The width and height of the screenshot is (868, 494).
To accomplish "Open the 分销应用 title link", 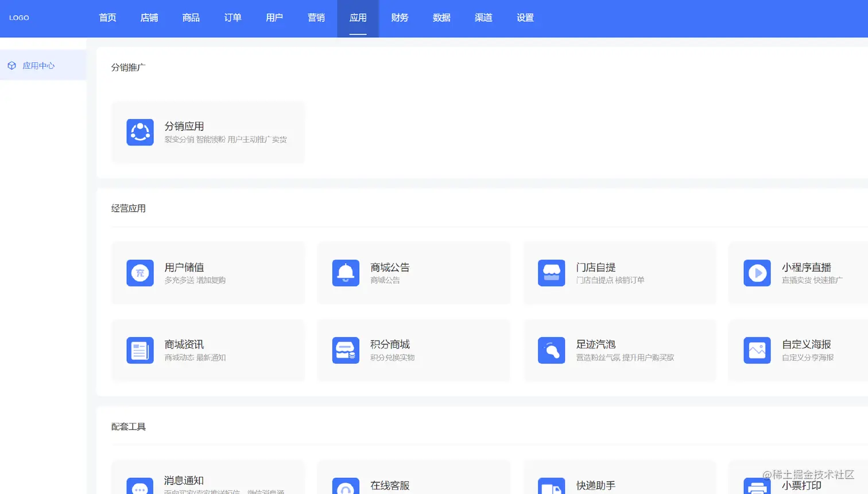I will (x=184, y=126).
